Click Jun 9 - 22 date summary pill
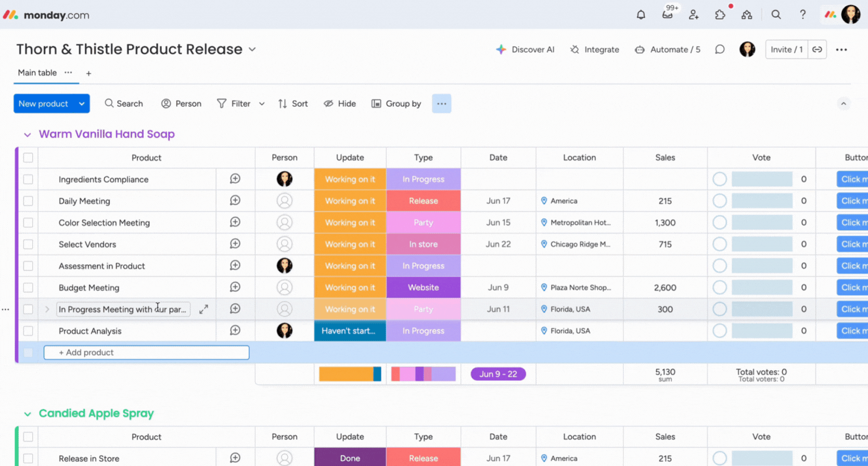The height and width of the screenshot is (466, 868). [498, 374]
